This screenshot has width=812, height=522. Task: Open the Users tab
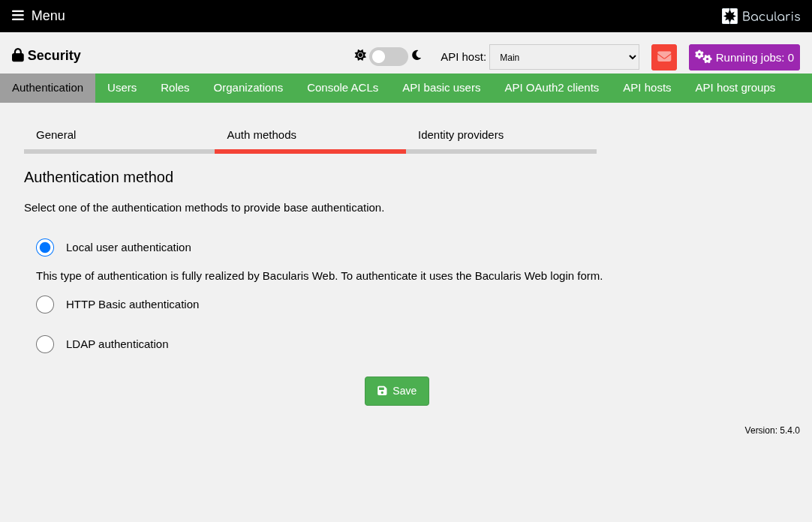tap(122, 88)
